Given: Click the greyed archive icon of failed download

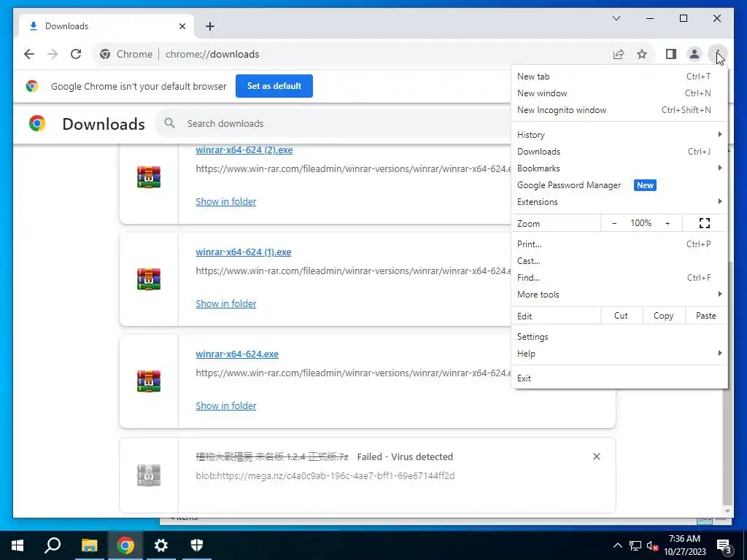Looking at the screenshot, I should 149,475.
